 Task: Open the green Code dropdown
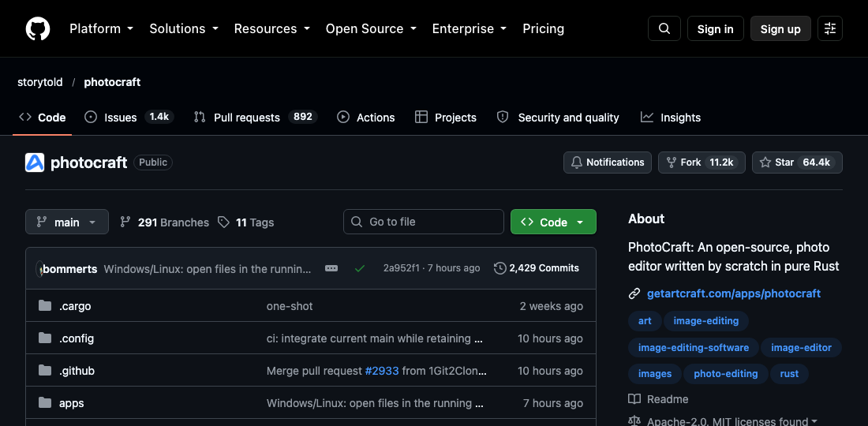tap(553, 222)
